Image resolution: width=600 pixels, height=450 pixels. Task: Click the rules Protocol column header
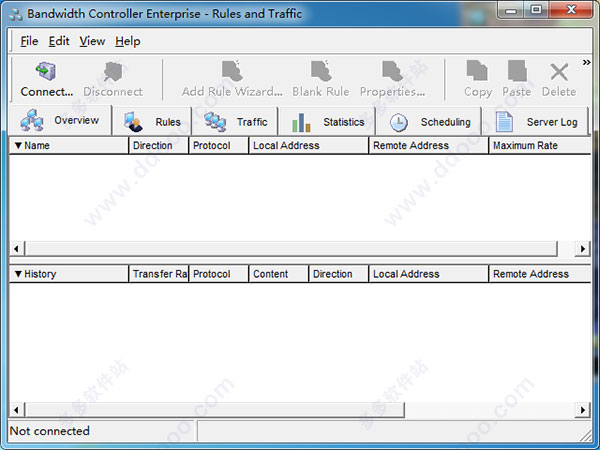218,145
